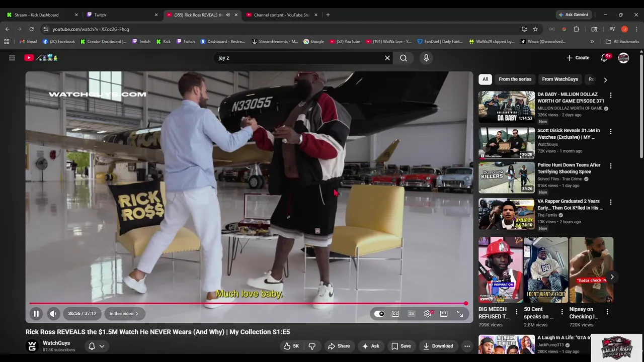Screen dimensions: 644x362
Task: Seek on the red video progress bar
Action: click(x=249, y=303)
